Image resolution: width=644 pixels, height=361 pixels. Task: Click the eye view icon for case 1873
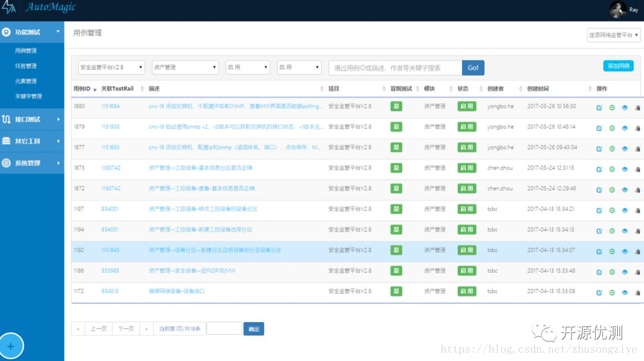coord(625,169)
